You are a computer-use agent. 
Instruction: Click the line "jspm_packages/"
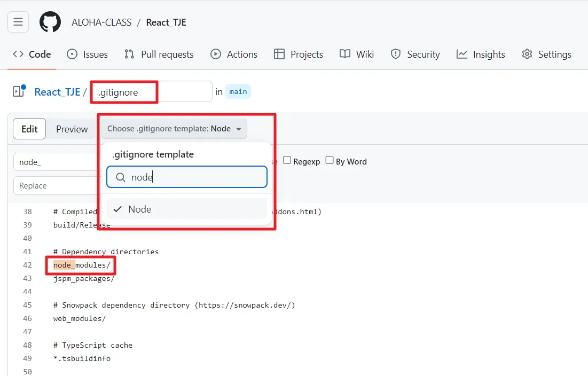84,279
